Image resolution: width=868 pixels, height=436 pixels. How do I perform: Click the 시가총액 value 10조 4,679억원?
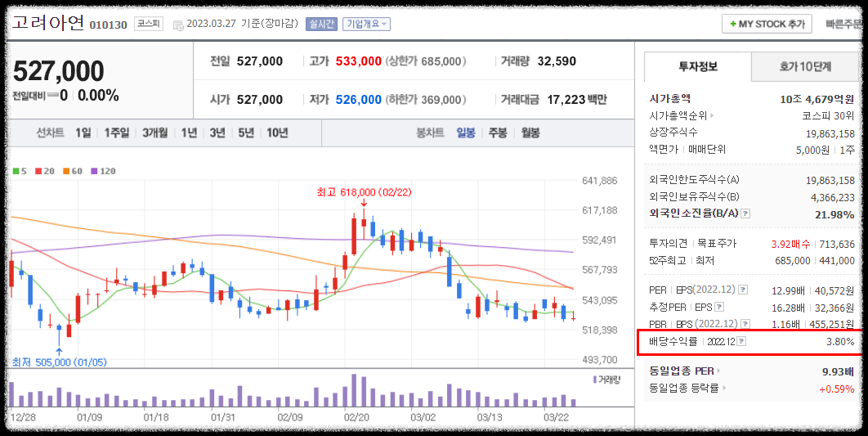pyautogui.click(x=817, y=99)
